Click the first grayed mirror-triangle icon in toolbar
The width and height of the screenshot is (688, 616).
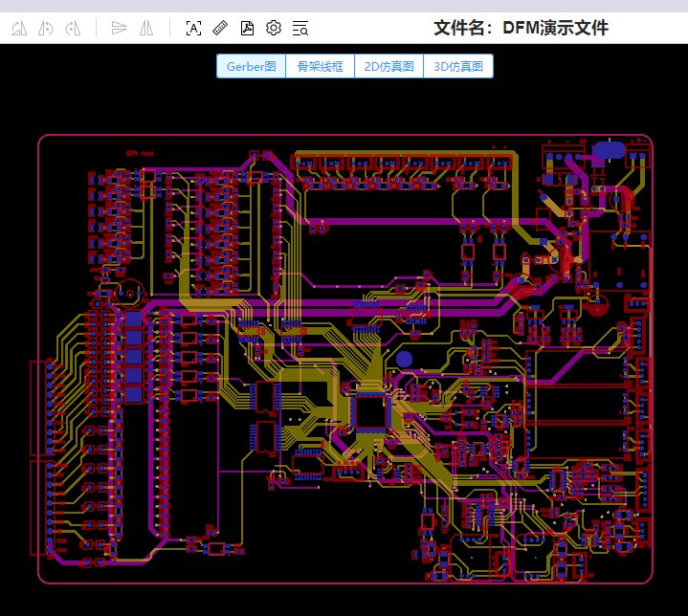(18, 29)
